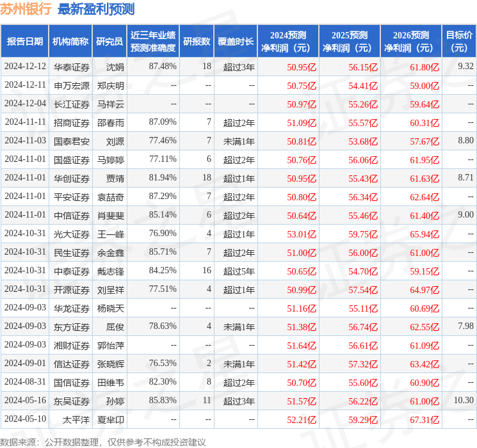Screen dimensions: 477x448
Task: Click analyst name 余金鑫
Action: point(111,253)
